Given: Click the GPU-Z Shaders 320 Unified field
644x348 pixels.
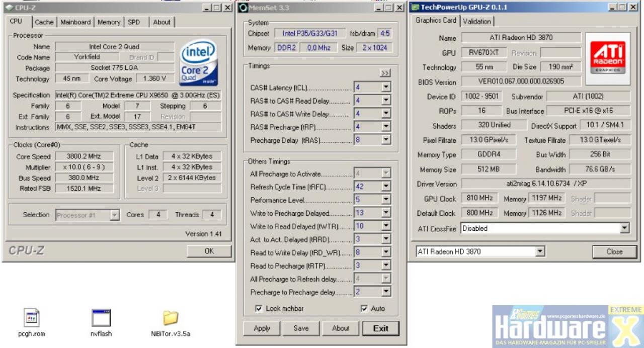Looking at the screenshot, I should (494, 125).
